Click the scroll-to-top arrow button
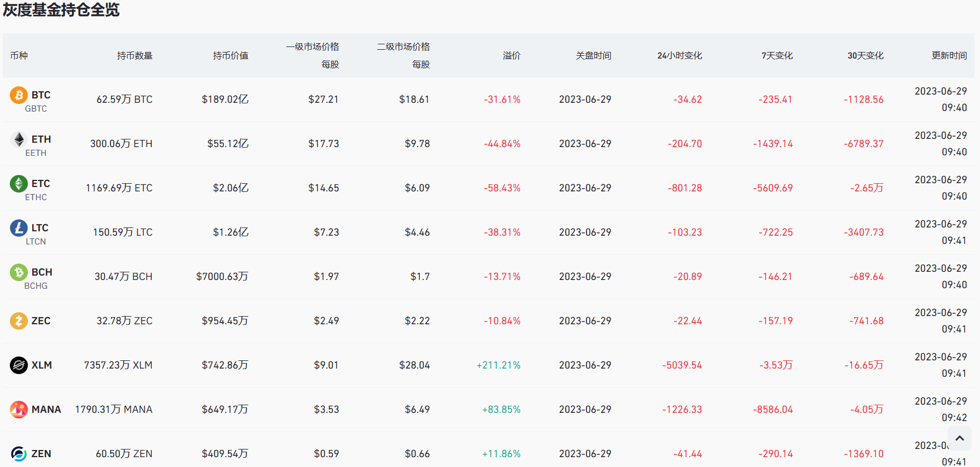980x467 pixels. click(x=959, y=439)
